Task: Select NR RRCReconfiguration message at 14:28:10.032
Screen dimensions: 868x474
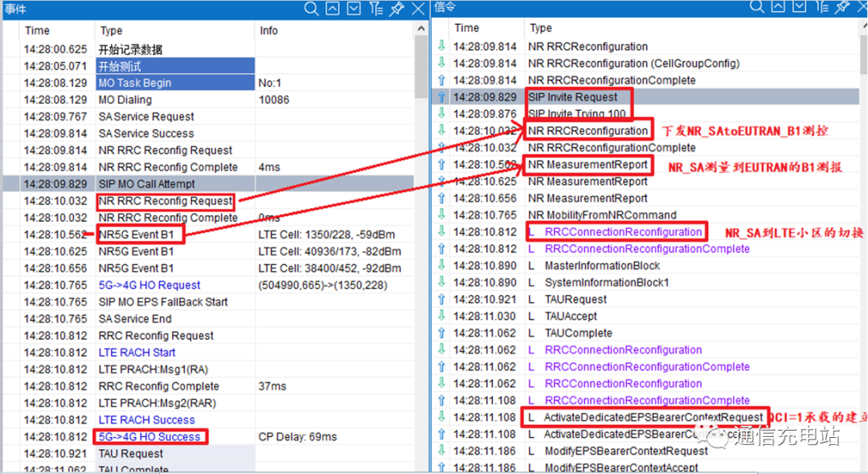Action: 588,130
